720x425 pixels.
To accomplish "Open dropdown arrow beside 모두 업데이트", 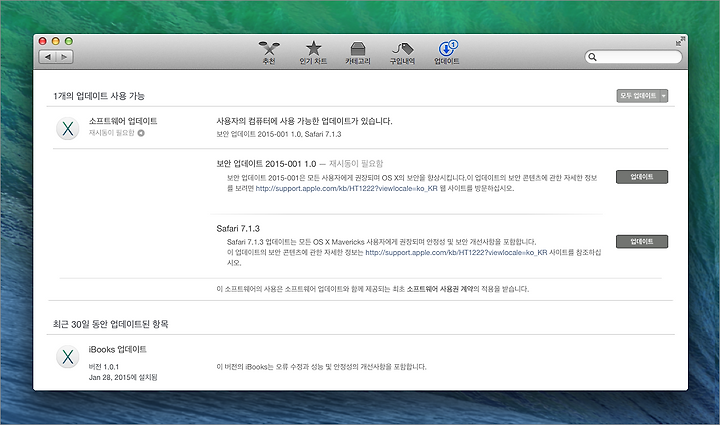I will [664, 95].
